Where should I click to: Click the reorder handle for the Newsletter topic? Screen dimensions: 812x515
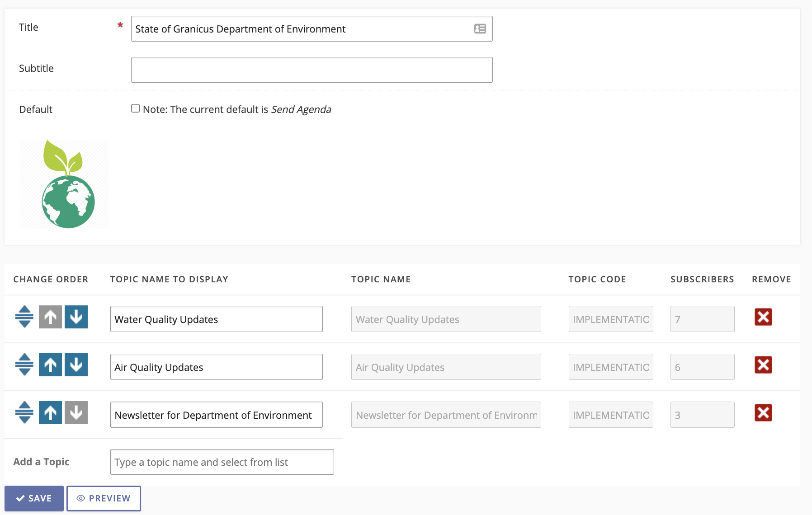tap(24, 412)
